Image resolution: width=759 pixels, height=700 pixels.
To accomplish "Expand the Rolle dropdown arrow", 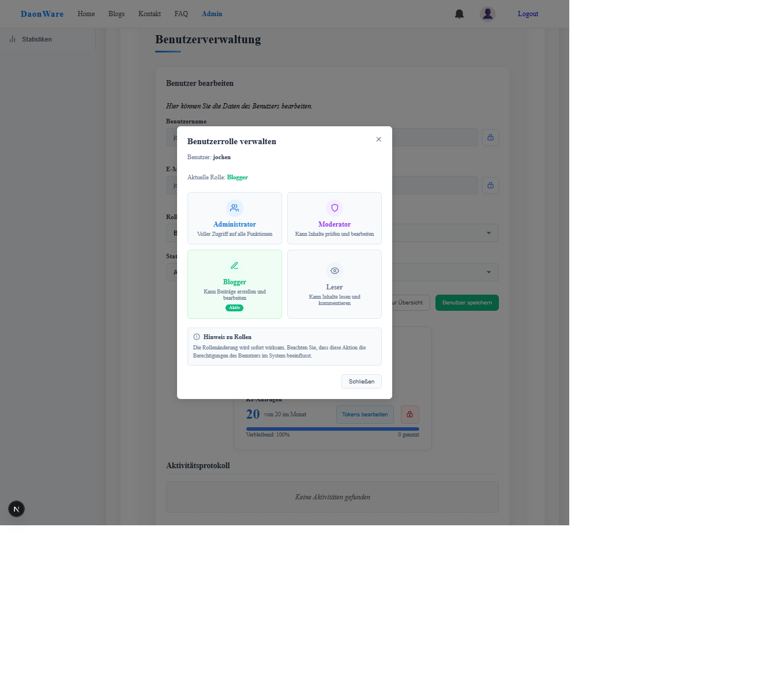I will pyautogui.click(x=489, y=233).
